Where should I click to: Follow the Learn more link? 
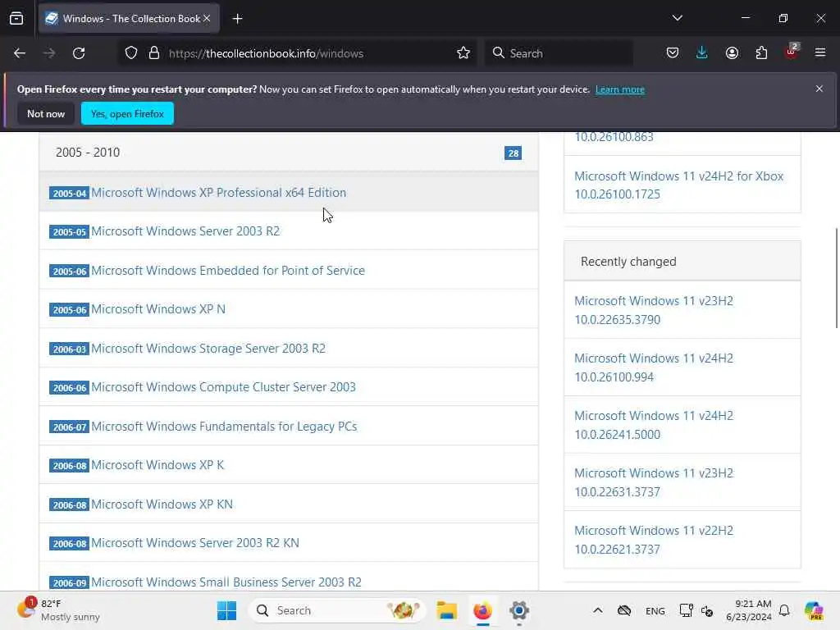[620, 89]
